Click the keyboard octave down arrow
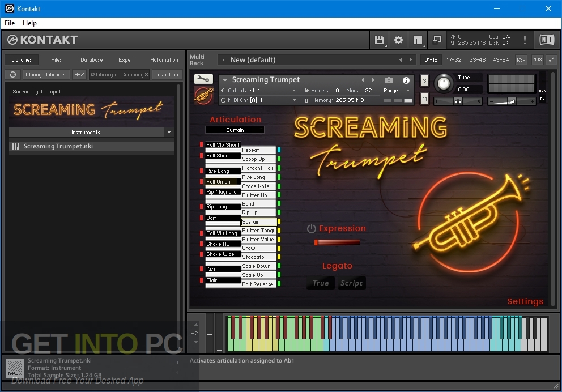Viewport: 562px width, 392px height. (x=196, y=342)
